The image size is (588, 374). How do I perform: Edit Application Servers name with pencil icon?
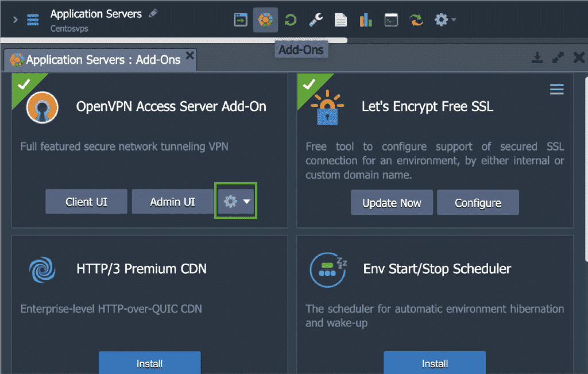153,14
